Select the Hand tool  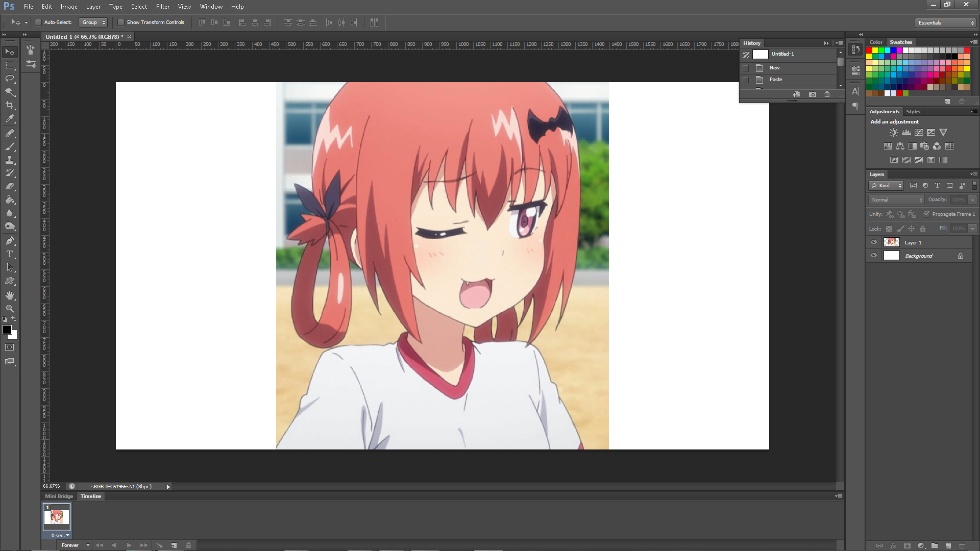pyautogui.click(x=10, y=295)
